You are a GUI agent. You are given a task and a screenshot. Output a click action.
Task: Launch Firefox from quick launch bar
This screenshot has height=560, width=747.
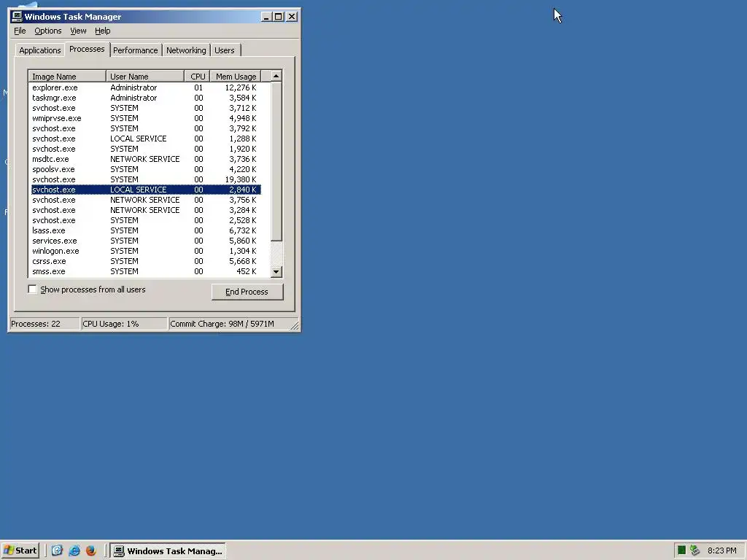click(x=90, y=551)
